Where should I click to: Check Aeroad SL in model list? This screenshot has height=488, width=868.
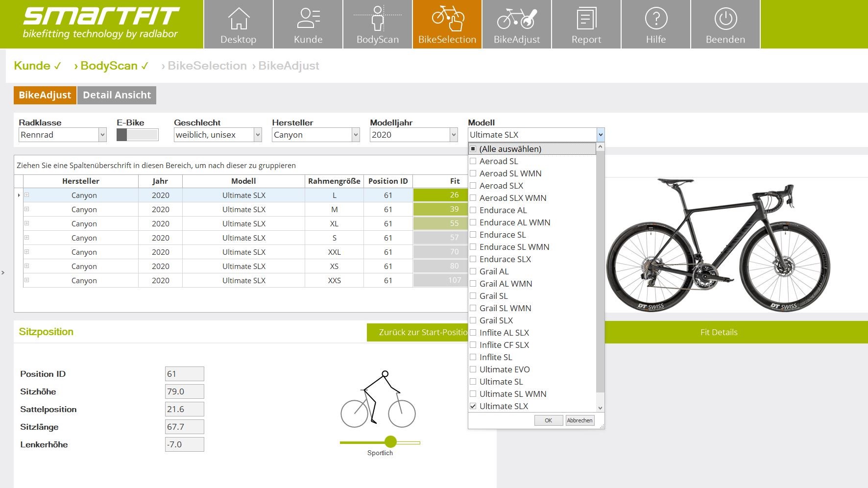click(473, 161)
